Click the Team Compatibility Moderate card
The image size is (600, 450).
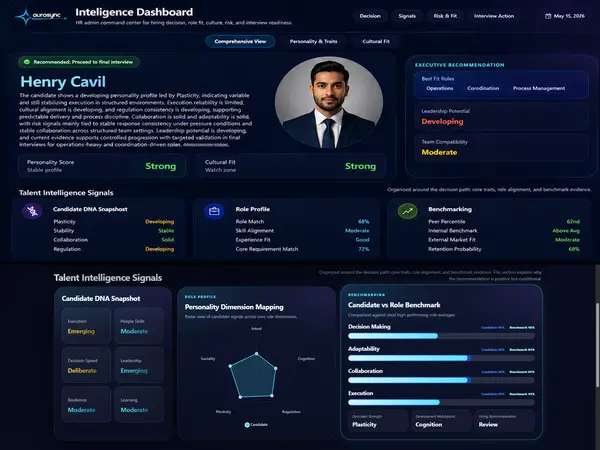(501, 148)
